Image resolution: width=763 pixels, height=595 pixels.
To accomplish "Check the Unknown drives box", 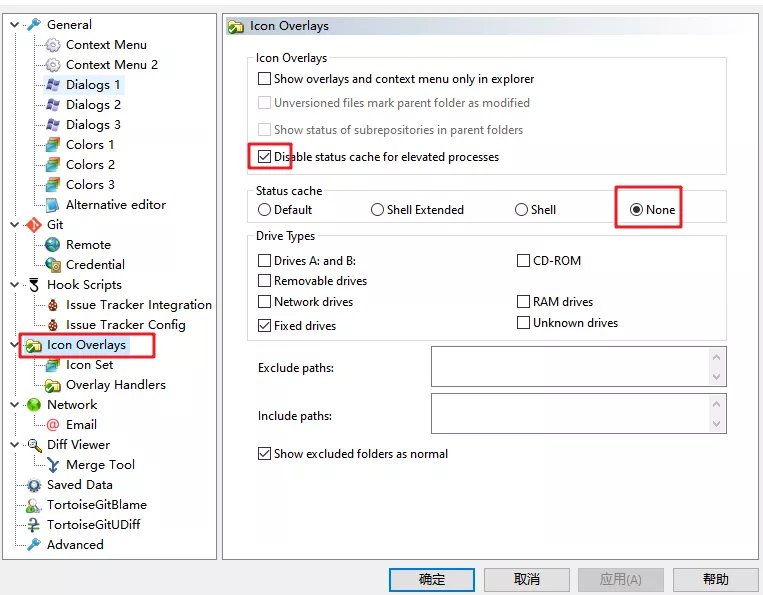I will point(523,323).
